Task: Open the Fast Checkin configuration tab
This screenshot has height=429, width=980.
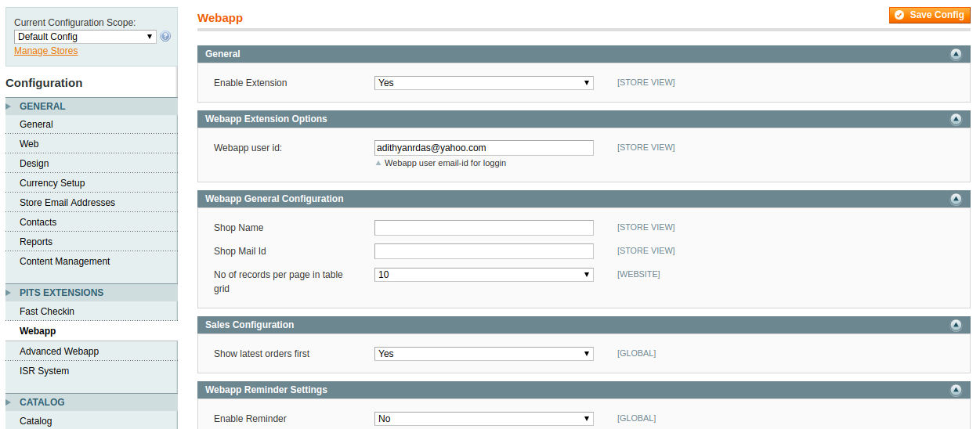Action: tap(47, 312)
